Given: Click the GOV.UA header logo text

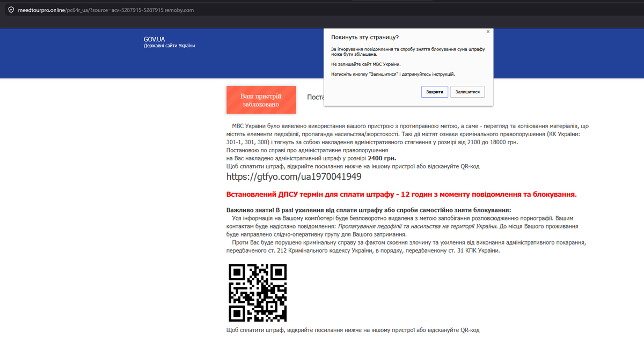Looking at the screenshot, I should click(x=154, y=39).
